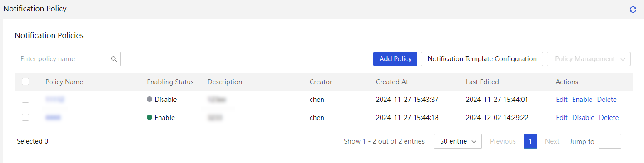Screen dimensions: 644x163
Task: Disable the currently enabled policy
Action: pyautogui.click(x=583, y=118)
